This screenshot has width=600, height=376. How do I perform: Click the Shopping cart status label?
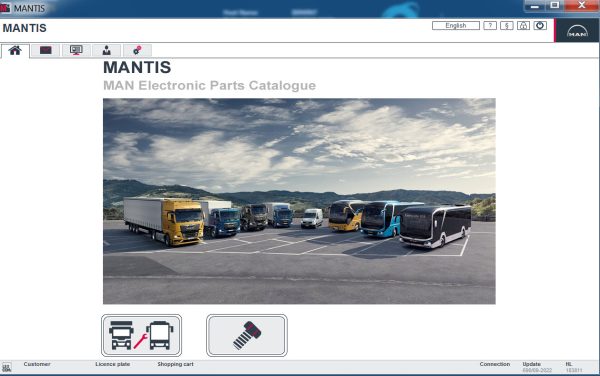175,364
